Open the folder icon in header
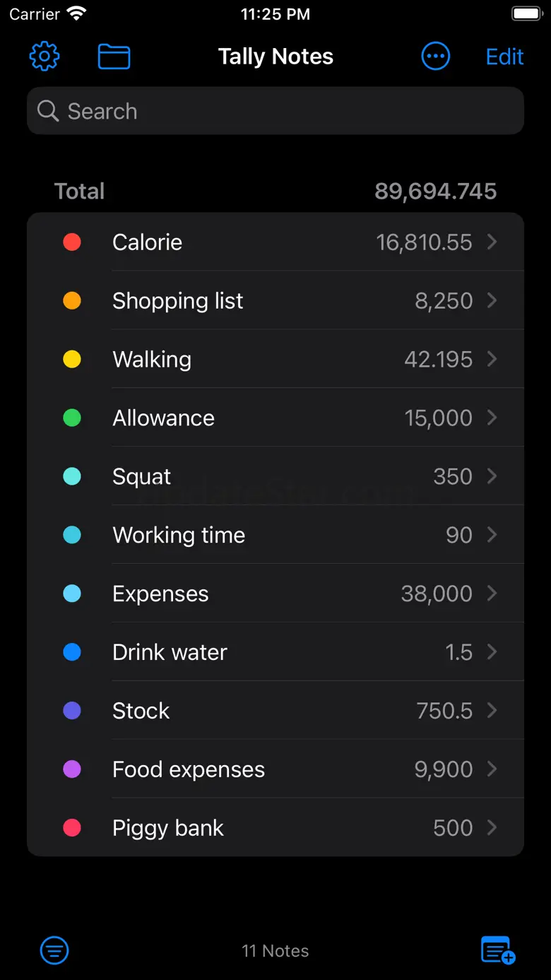The width and height of the screenshot is (551, 980). [114, 57]
